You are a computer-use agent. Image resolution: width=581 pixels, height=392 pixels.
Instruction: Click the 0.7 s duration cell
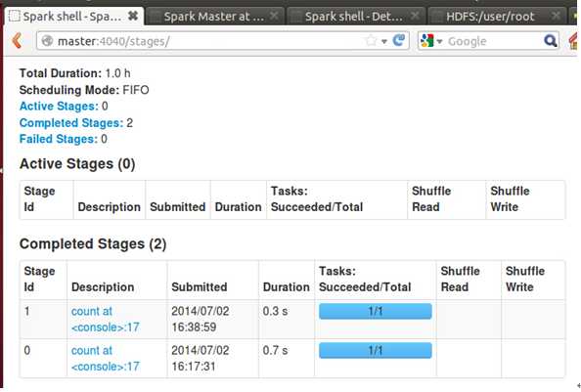[x=275, y=351]
